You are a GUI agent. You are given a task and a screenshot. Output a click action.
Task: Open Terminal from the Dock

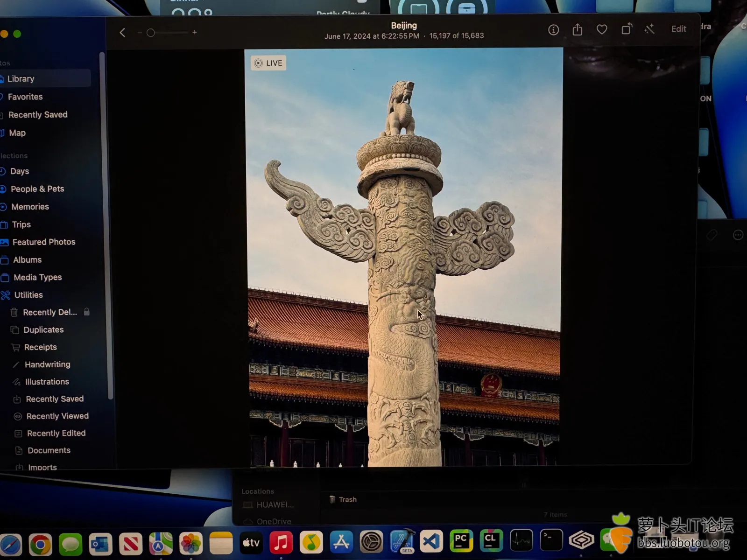click(551, 540)
